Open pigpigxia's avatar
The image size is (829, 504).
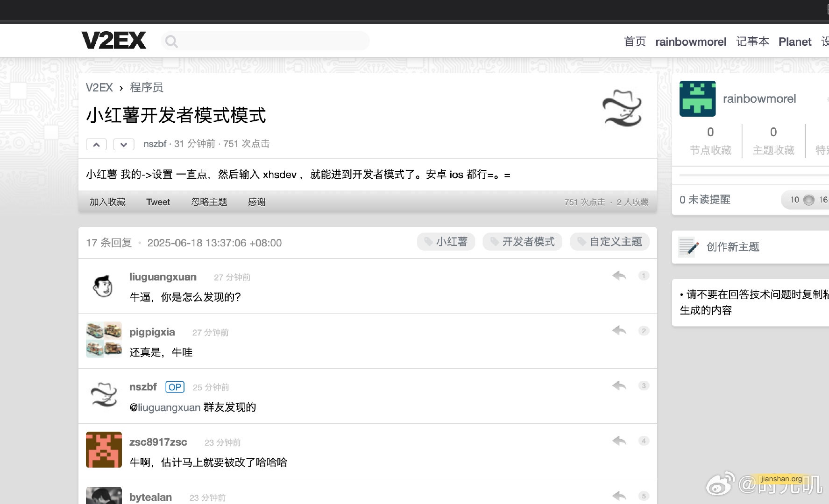pos(104,340)
